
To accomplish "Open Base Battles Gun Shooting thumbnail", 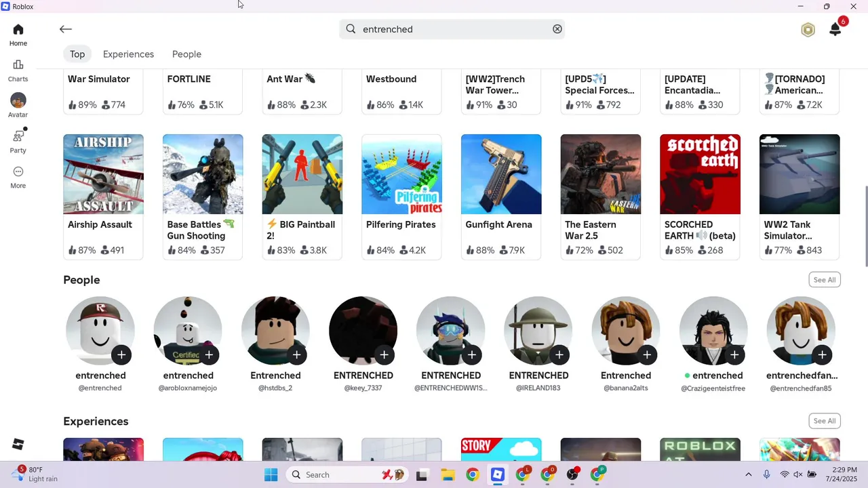I will (x=203, y=174).
